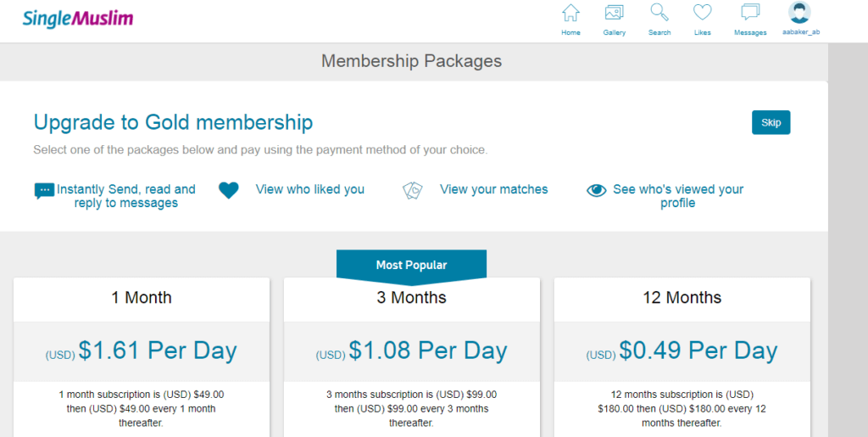868x437 pixels.
Task: Choose the $1.08 Per Day plan
Action: 411,351
